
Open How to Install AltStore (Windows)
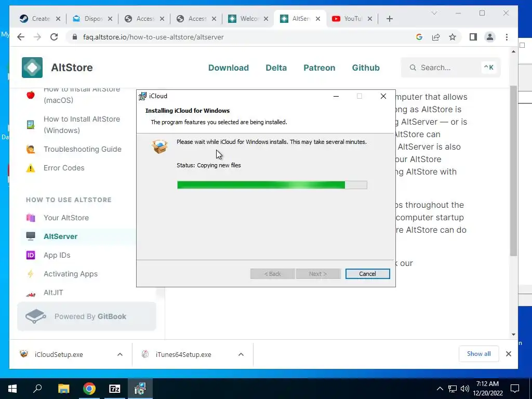click(82, 125)
